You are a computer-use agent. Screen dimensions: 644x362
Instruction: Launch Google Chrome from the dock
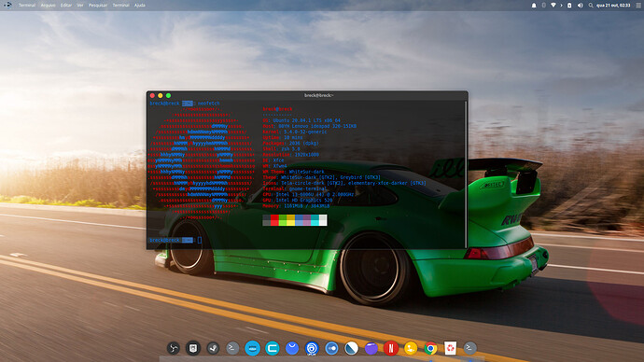click(430, 348)
